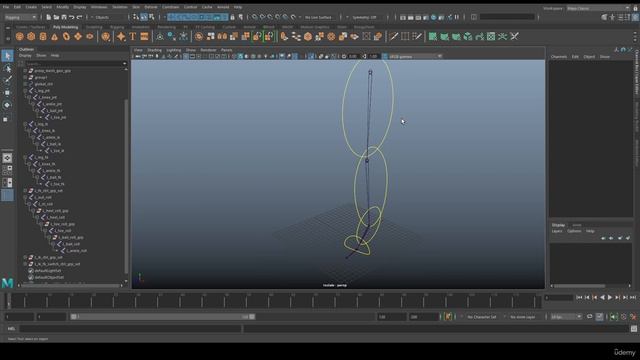Create a polygon torus from shelf
Image resolution: width=640 pixels, height=360 pixels.
pyautogui.click(x=66, y=37)
